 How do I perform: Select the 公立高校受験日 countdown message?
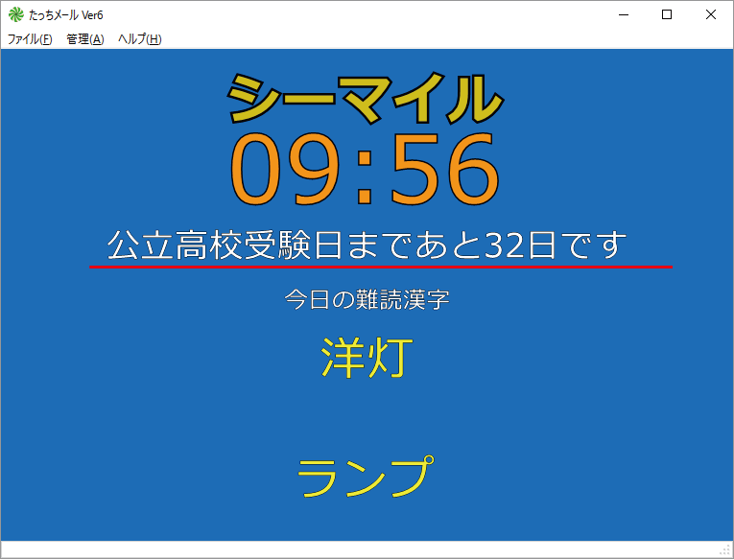pyautogui.click(x=367, y=245)
